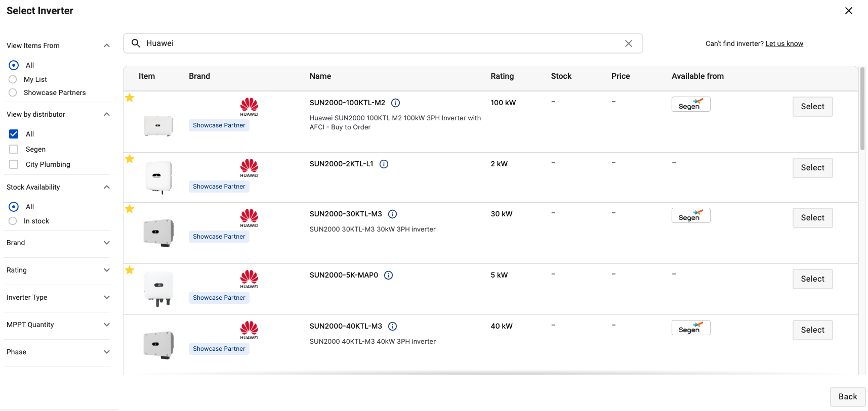Viewport: 868px width, 411px height.
Task: Select the SUN2000-5K-MAP0 inverter
Action: tap(813, 279)
